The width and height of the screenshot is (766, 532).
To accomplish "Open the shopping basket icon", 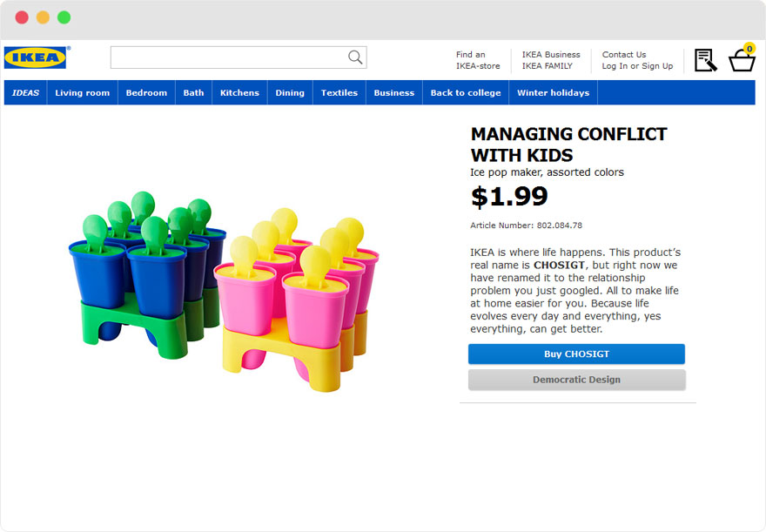I will click(742, 62).
